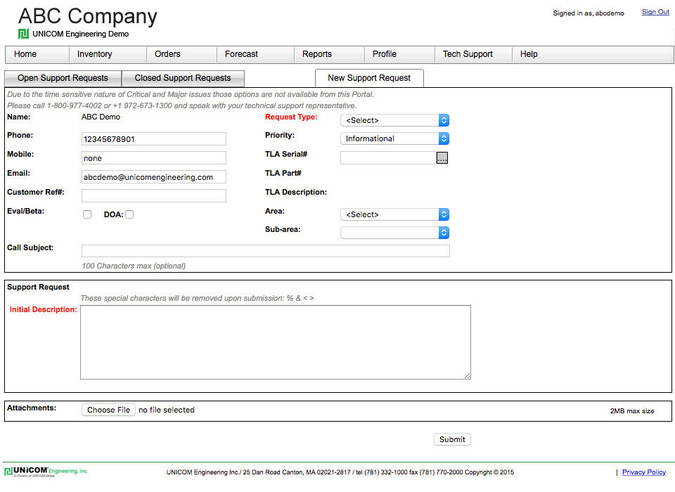Click the 'Signed in as, abcdemo' text
The width and height of the screenshot is (675, 492).
click(x=588, y=13)
